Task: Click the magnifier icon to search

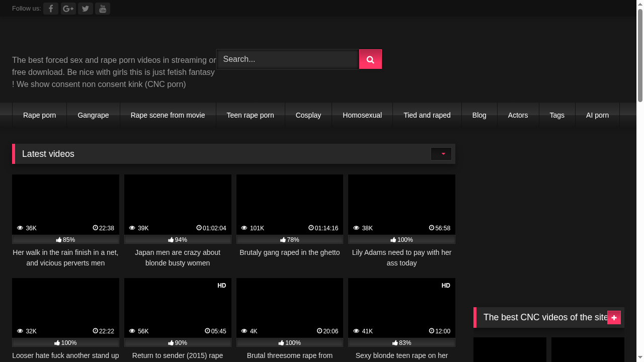Action: click(x=370, y=59)
